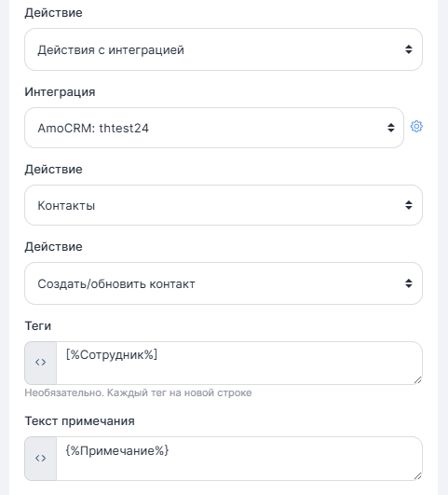Open the AmoCRM integration settings gear
Viewport: 448px width, 495px height.
(416, 127)
